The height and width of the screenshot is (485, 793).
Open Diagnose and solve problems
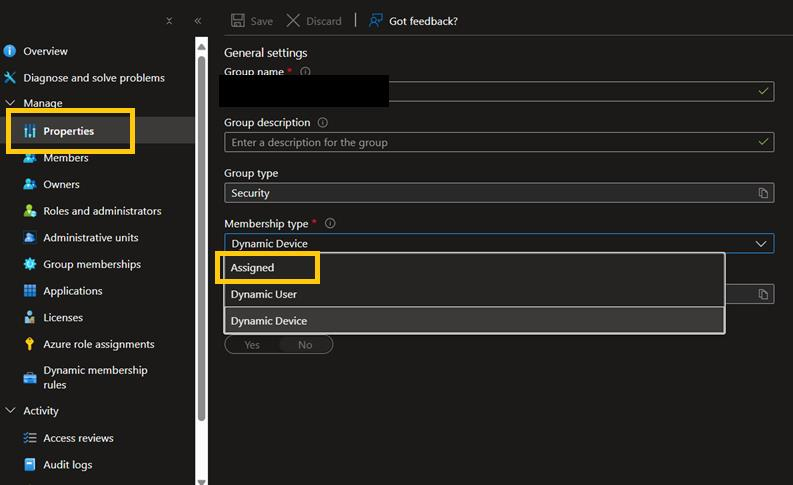pos(94,77)
